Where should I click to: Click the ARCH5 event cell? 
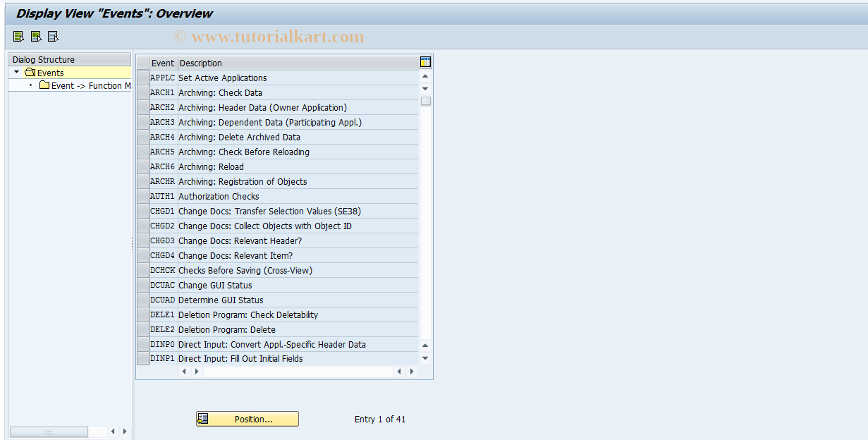point(163,152)
